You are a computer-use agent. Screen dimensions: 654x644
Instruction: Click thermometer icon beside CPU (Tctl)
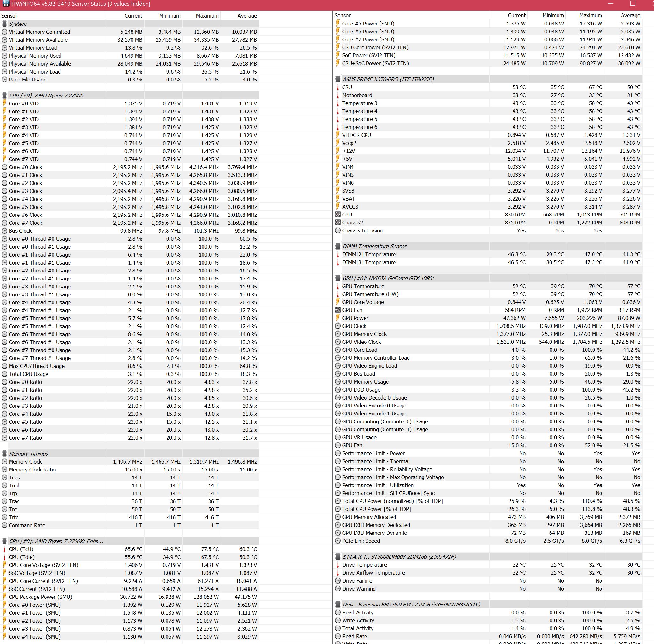coord(4,549)
